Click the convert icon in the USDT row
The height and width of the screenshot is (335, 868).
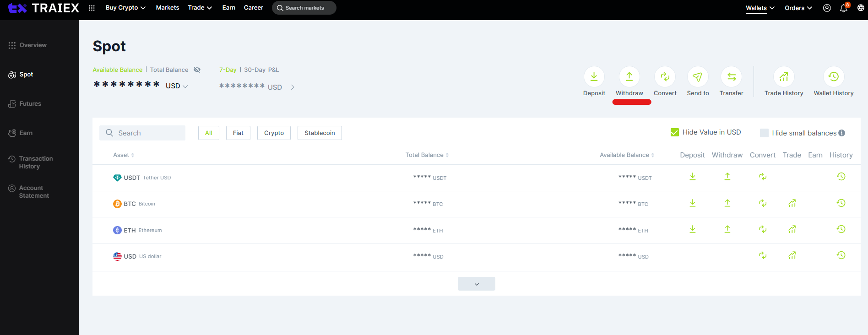point(763,177)
